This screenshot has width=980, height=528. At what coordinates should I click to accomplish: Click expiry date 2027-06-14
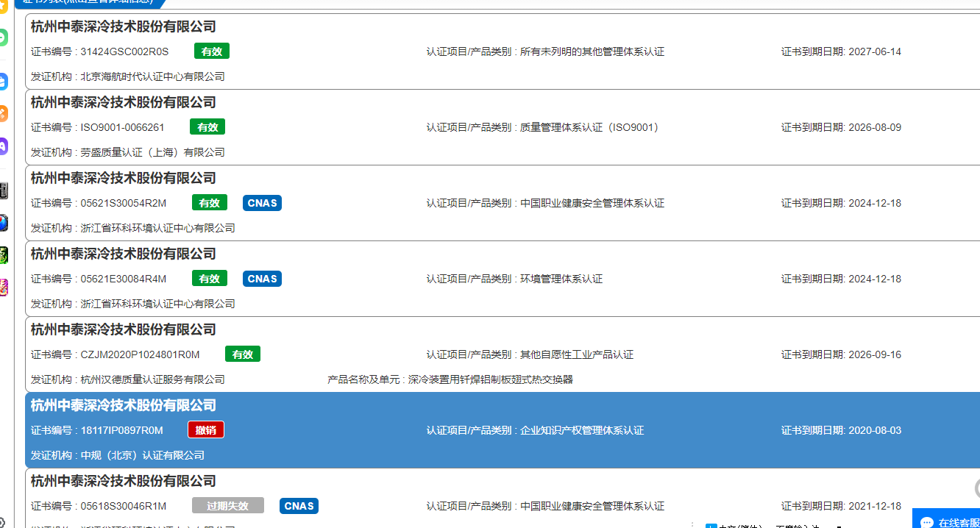click(x=875, y=51)
